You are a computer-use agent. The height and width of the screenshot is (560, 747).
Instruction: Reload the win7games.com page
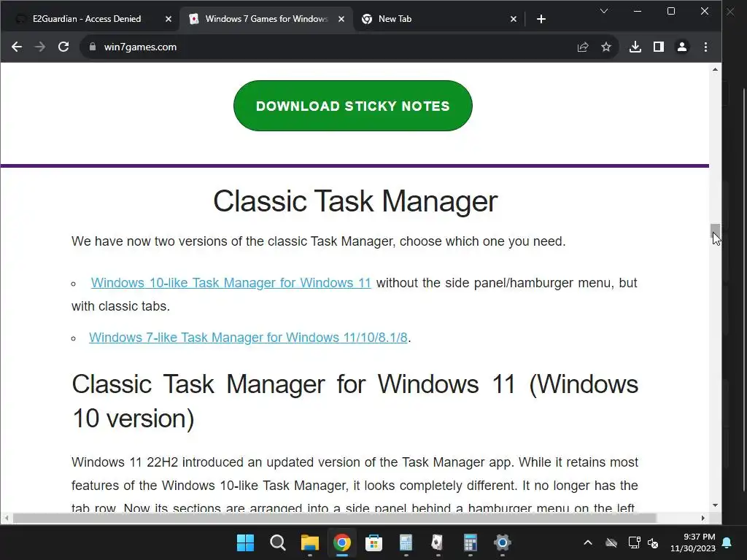[x=63, y=47]
